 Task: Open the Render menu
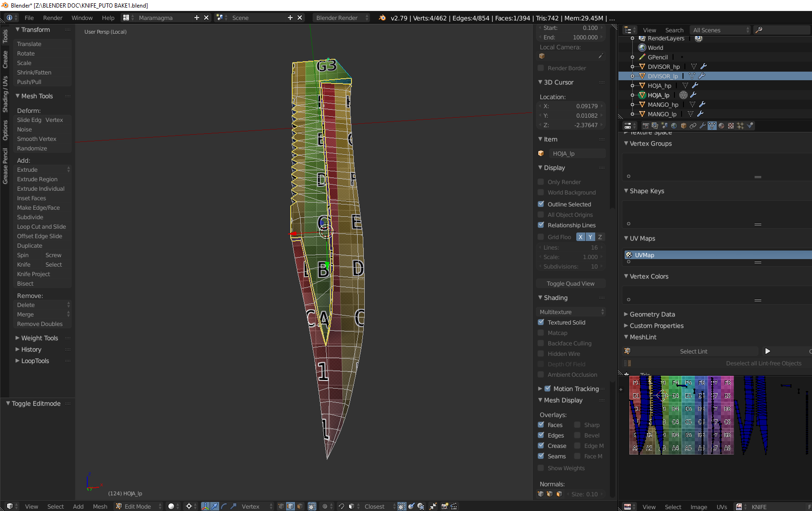click(x=53, y=18)
